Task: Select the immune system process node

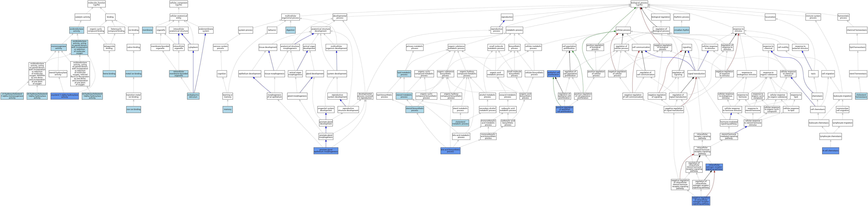Action: pyautogui.click(x=813, y=17)
